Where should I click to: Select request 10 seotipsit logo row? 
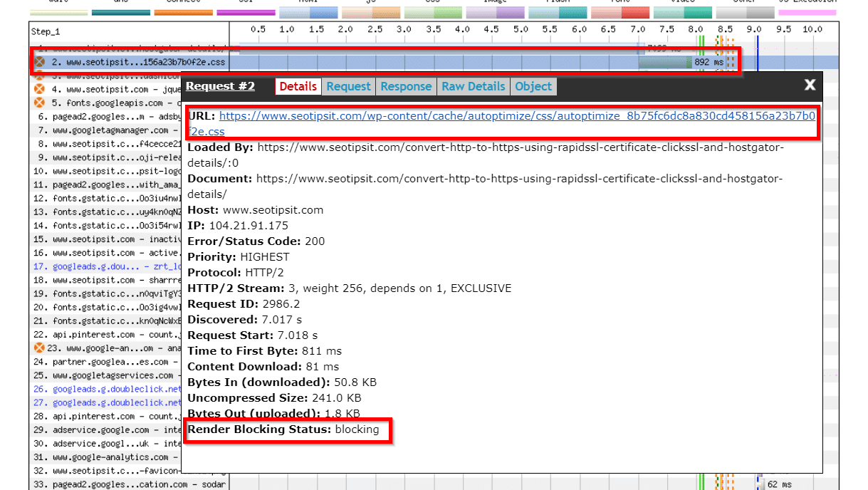(x=107, y=171)
